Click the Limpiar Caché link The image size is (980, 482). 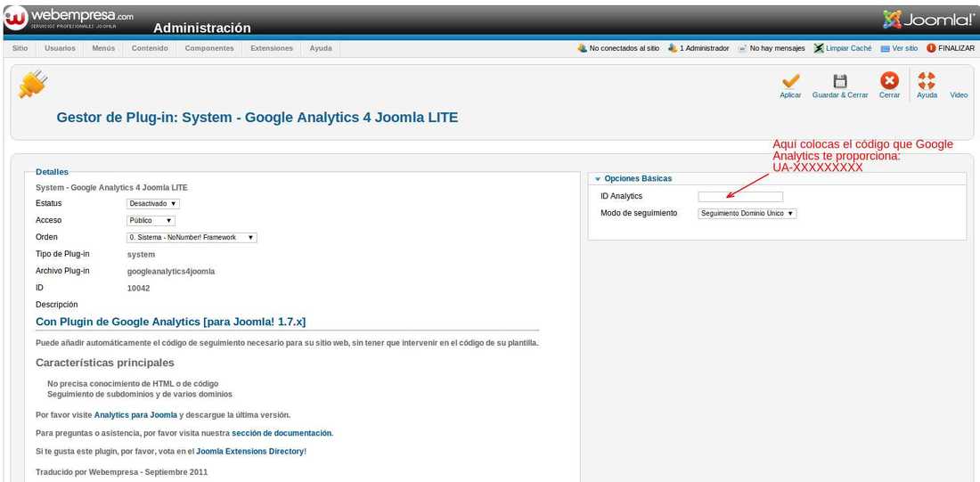pyautogui.click(x=849, y=48)
